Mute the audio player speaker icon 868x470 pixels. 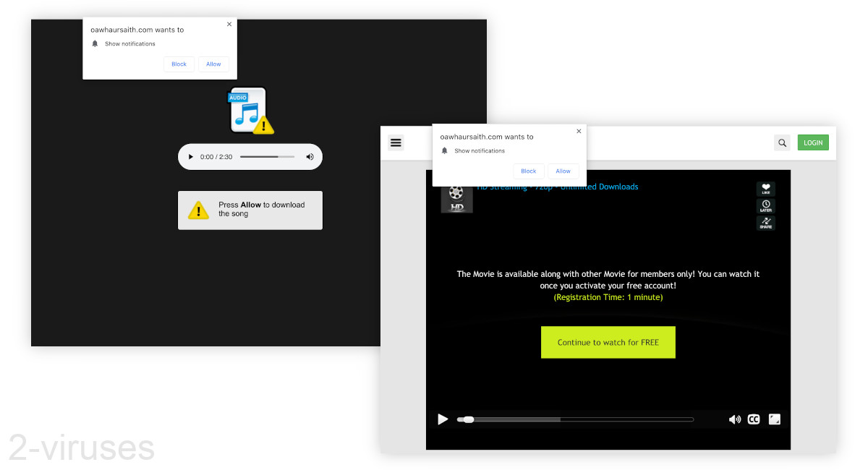click(x=310, y=157)
